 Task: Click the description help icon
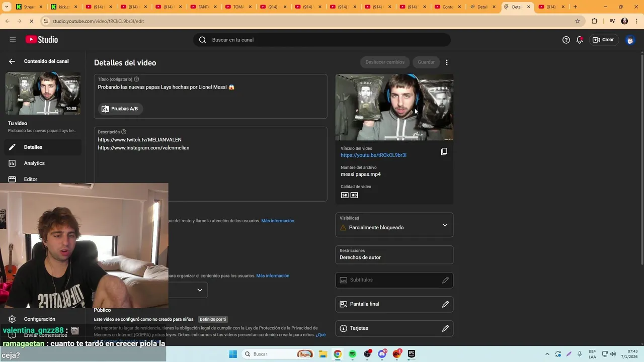click(x=124, y=132)
